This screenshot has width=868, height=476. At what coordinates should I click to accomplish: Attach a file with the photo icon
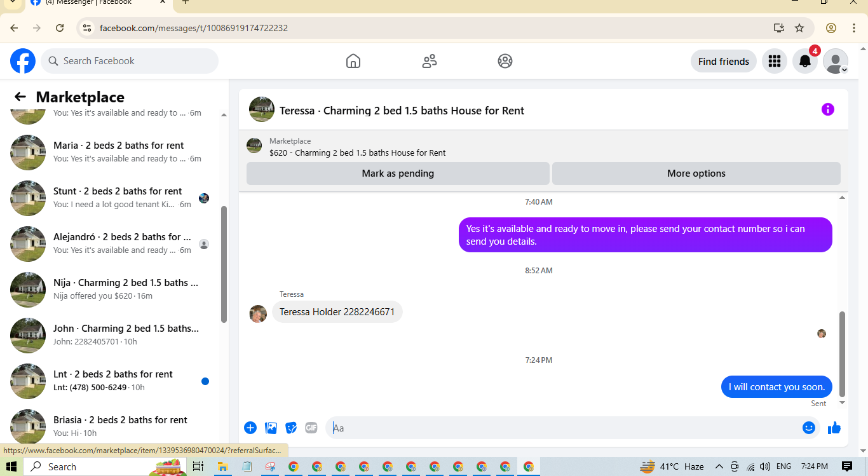(x=271, y=428)
